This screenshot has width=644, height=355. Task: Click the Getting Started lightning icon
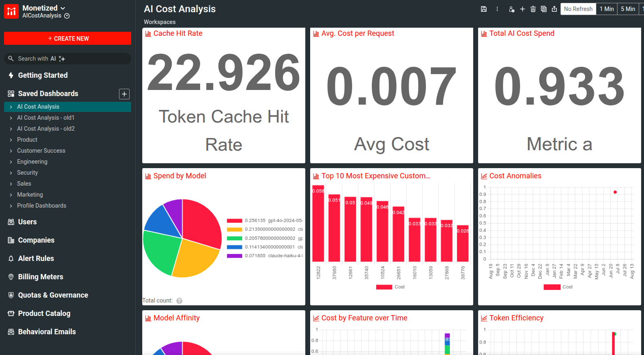tap(11, 75)
